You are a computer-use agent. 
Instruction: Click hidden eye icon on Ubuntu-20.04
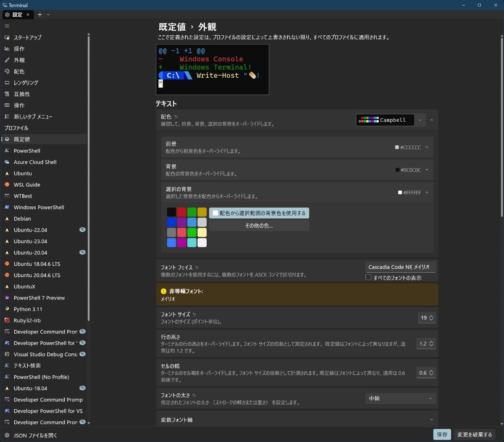click(x=82, y=253)
